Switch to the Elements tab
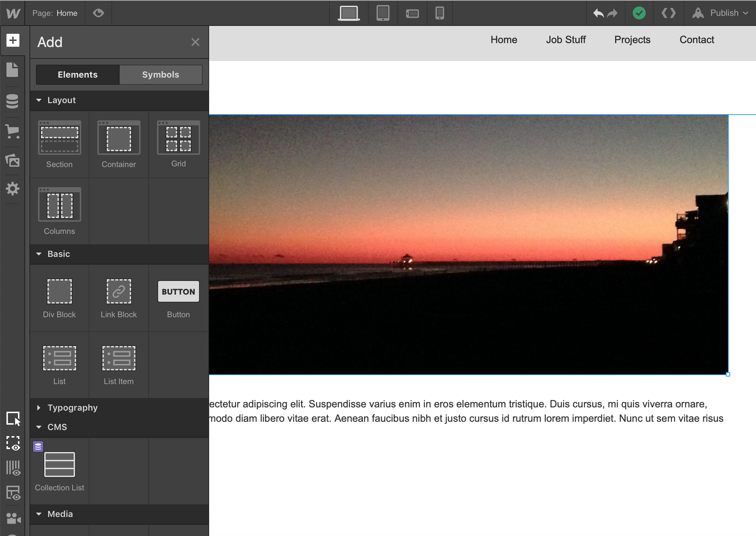Screen dimensions: 756x536 click(x=78, y=75)
